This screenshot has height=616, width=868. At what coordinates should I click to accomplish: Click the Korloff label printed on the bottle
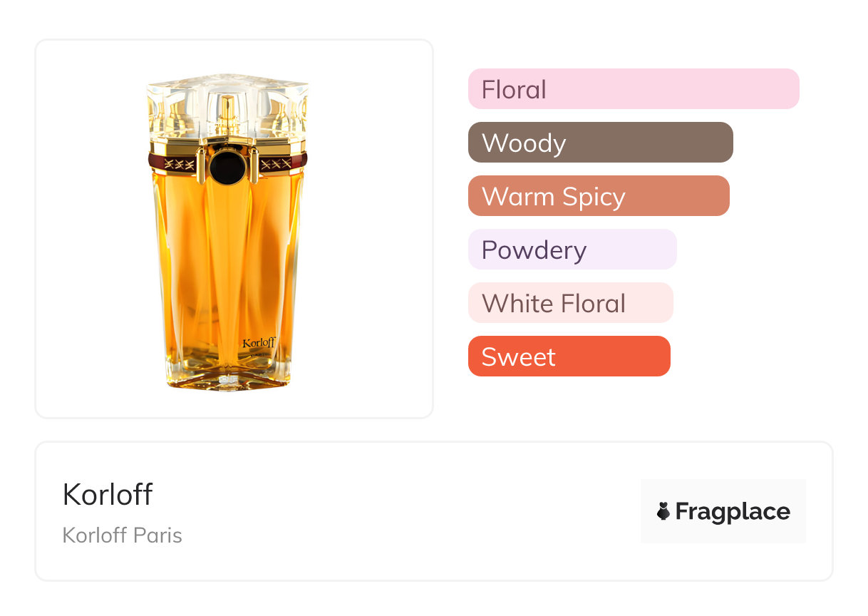click(x=259, y=343)
